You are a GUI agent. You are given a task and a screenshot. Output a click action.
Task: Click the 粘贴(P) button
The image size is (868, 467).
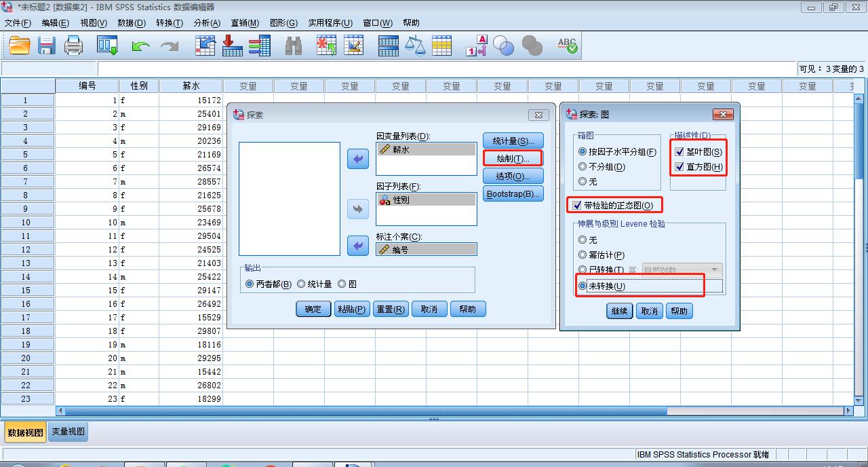click(352, 309)
